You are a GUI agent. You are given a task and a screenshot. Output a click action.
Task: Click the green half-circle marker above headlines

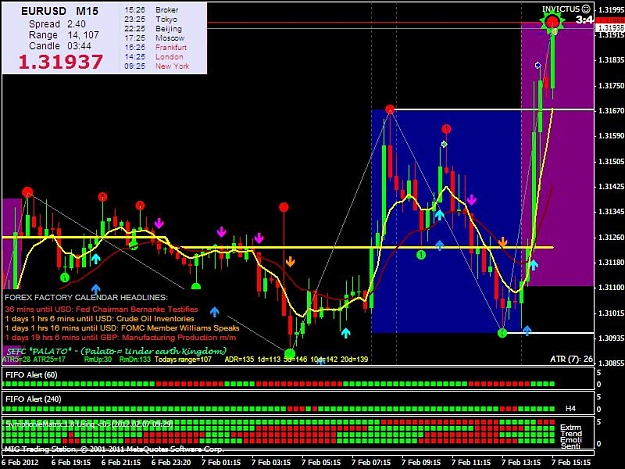click(x=195, y=286)
